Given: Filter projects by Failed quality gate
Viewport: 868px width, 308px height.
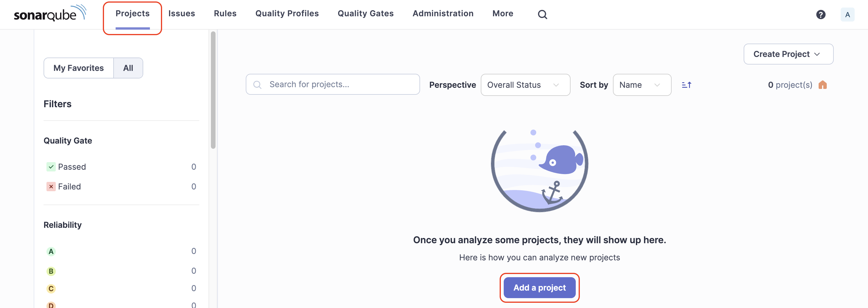Looking at the screenshot, I should point(69,186).
